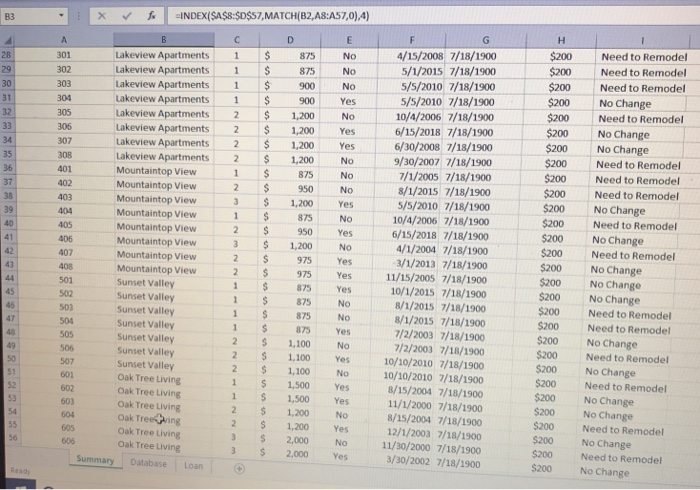Click No Change cell for unit 304

coord(625,104)
